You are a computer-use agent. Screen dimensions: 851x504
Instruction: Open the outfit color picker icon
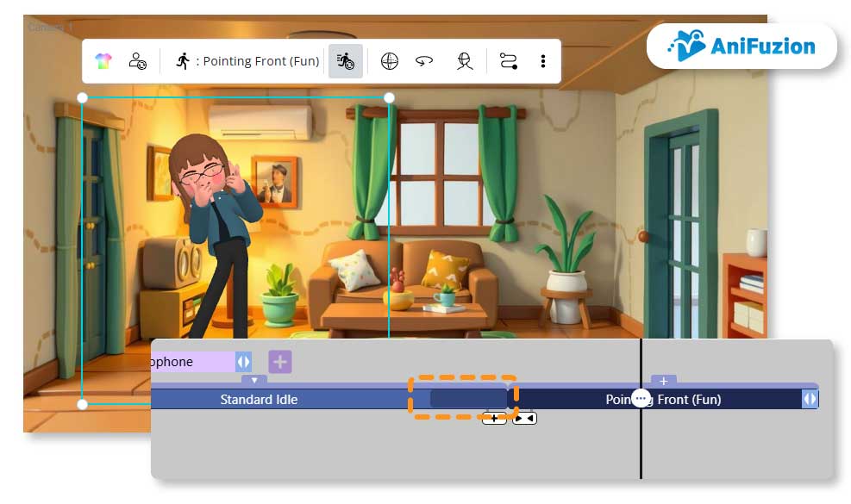[103, 60]
